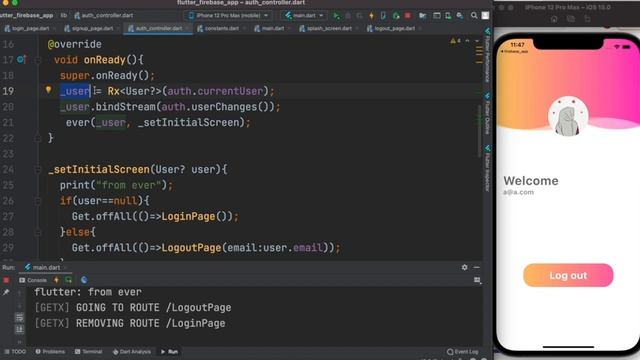Image resolution: width=640 pixels, height=360 pixels.
Task: Click the Flutter attach device icon in toolbar
Action: [x=383, y=16]
